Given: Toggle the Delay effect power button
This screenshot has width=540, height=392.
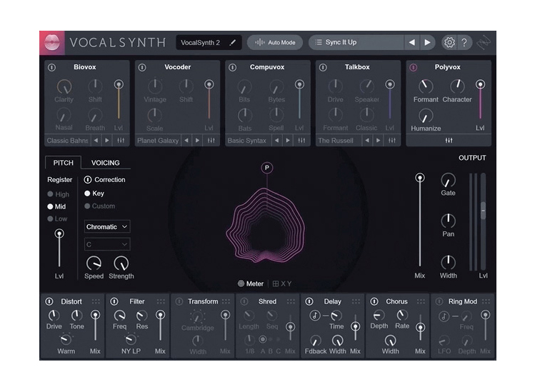Looking at the screenshot, I should pos(309,302).
